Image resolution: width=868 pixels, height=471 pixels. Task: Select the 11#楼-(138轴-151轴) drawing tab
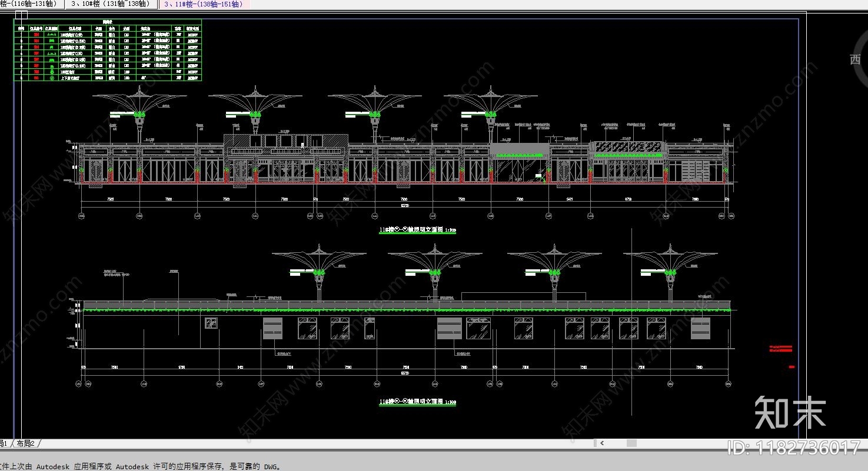(x=204, y=4)
